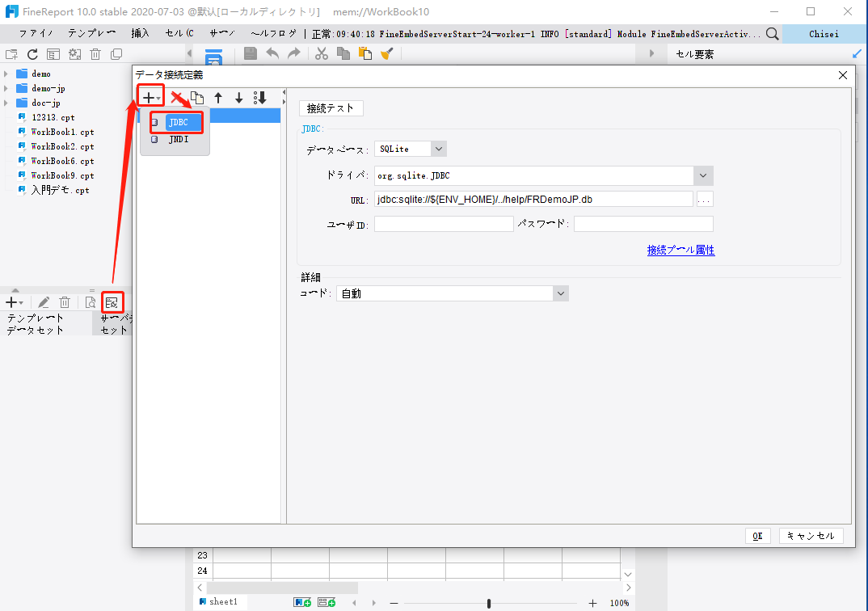The image size is (868, 611).
Task: Click the edit pencil icon above テンプレートデータセット
Action: [44, 301]
